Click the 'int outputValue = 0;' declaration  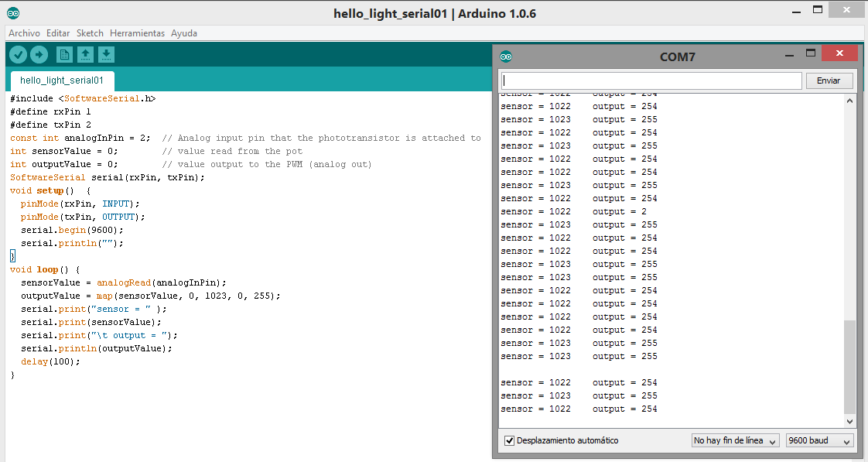(63, 165)
